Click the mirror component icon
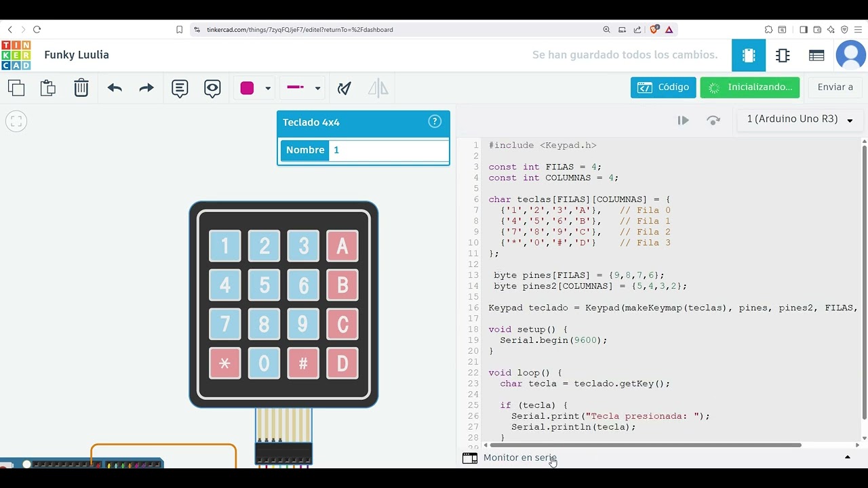This screenshot has width=868, height=488. pyautogui.click(x=378, y=88)
